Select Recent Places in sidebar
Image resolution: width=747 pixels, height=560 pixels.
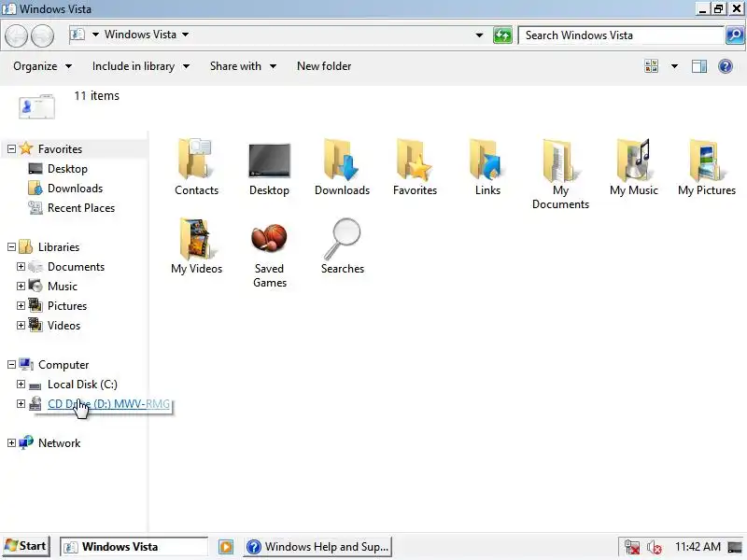click(81, 208)
